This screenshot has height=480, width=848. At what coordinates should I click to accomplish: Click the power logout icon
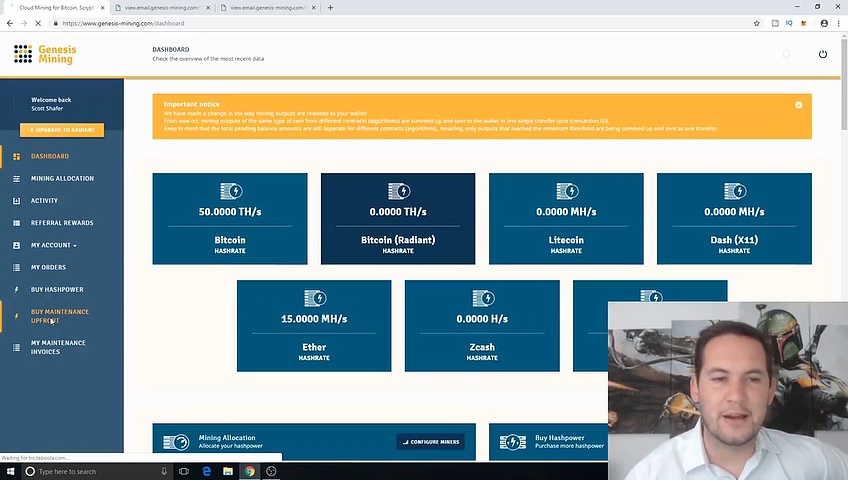pyautogui.click(x=822, y=54)
